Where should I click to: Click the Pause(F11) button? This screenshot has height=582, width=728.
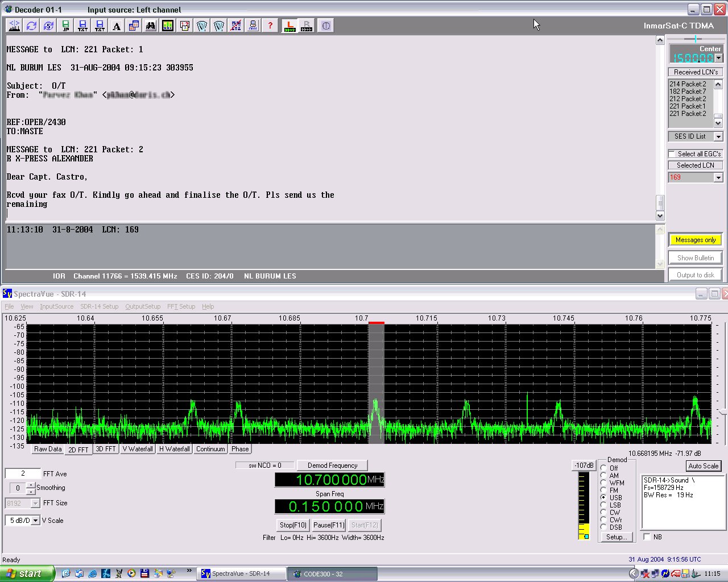329,525
